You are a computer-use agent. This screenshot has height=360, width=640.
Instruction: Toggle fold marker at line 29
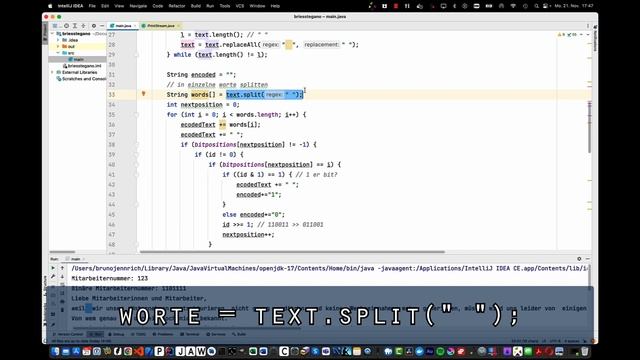point(137,55)
